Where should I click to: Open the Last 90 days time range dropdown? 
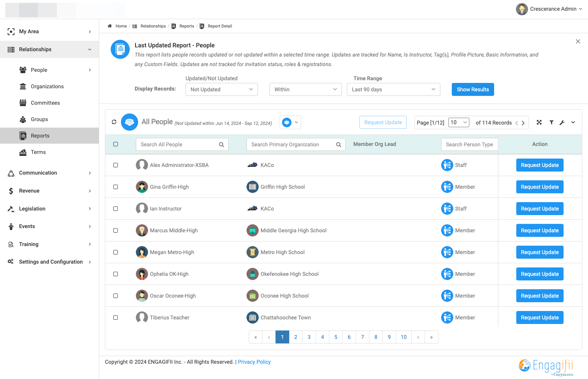(x=393, y=89)
